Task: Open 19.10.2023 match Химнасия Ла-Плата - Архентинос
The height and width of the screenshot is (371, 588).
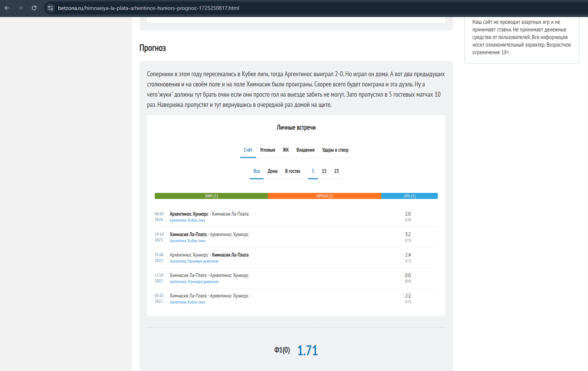Action: coord(209,235)
